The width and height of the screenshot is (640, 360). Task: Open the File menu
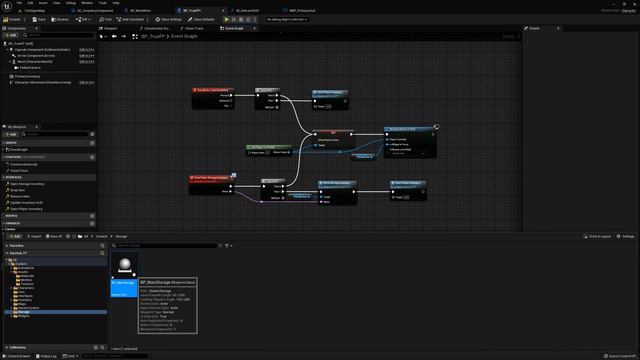(x=19, y=3)
